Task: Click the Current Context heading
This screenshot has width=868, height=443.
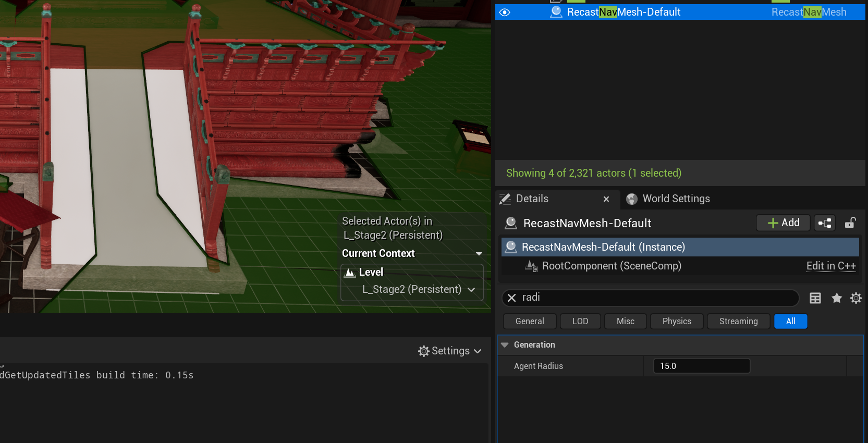Action: 378,253
